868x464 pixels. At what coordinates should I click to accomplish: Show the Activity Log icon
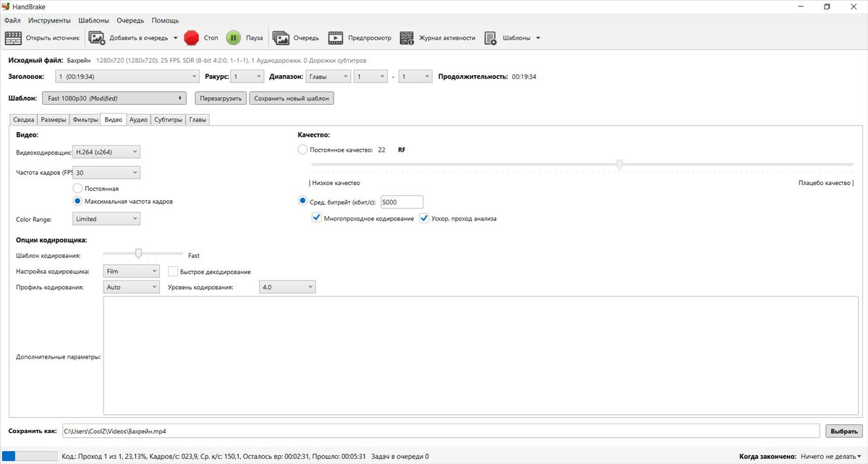point(407,38)
